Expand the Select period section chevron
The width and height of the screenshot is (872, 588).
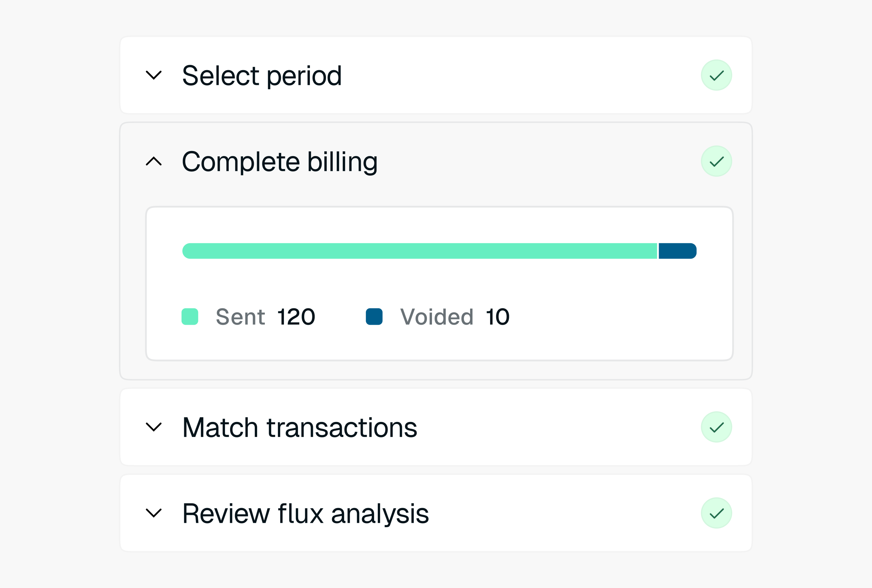point(153,75)
